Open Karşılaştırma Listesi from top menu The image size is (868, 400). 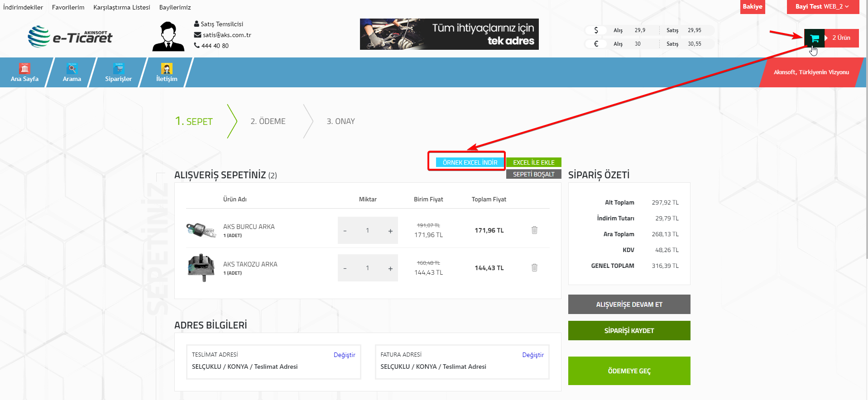[x=121, y=7]
